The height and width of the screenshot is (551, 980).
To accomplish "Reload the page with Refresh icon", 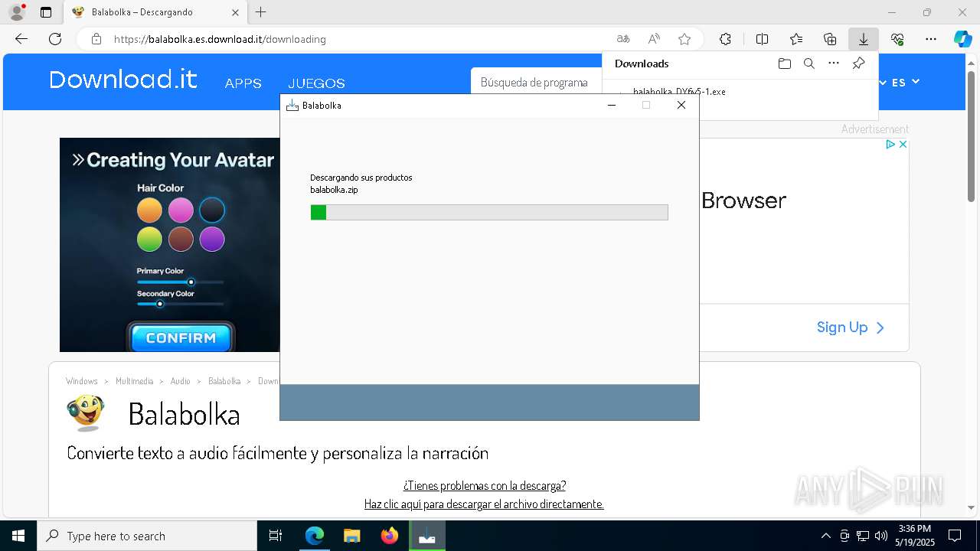I will coord(55,39).
